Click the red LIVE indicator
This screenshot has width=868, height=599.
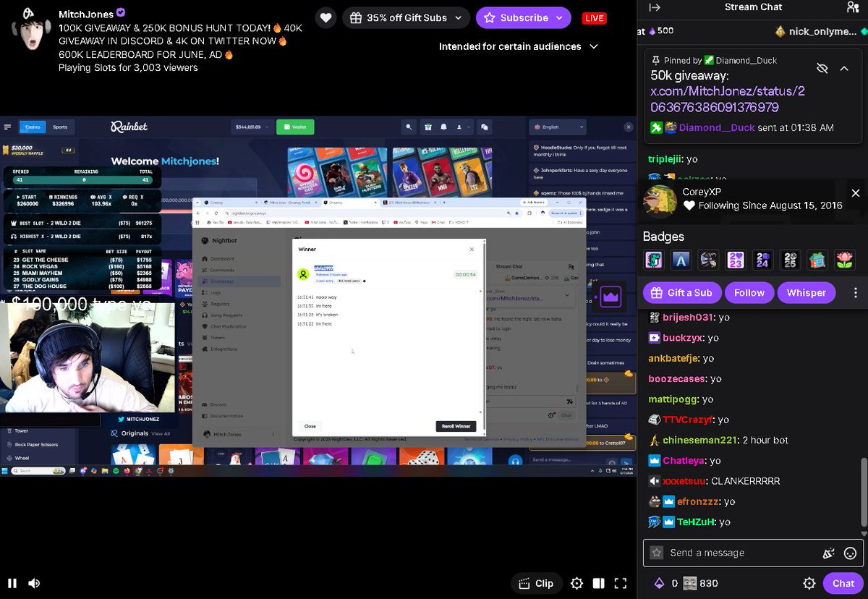(x=595, y=18)
